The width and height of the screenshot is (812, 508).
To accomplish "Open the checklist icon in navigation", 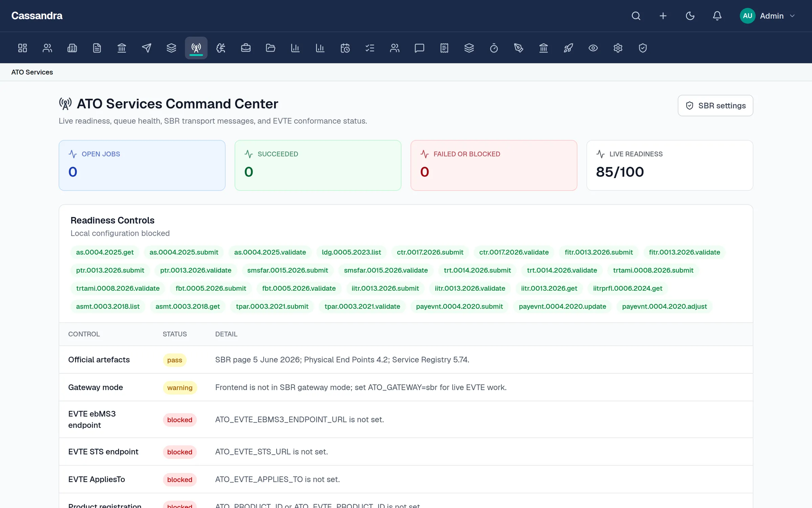I will click(370, 48).
